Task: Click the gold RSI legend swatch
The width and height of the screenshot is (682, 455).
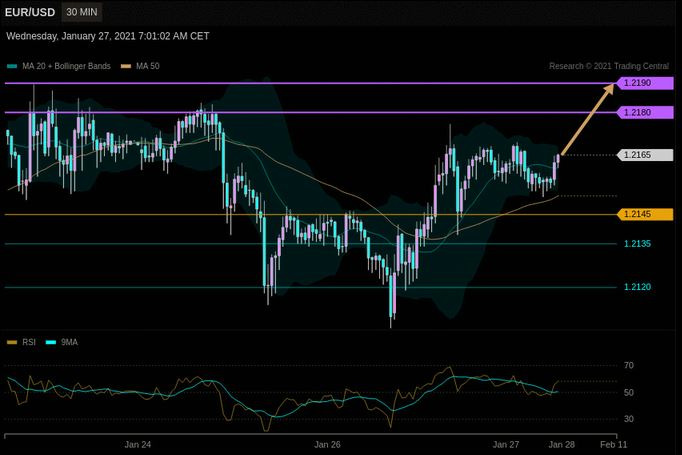Action: tap(12, 342)
